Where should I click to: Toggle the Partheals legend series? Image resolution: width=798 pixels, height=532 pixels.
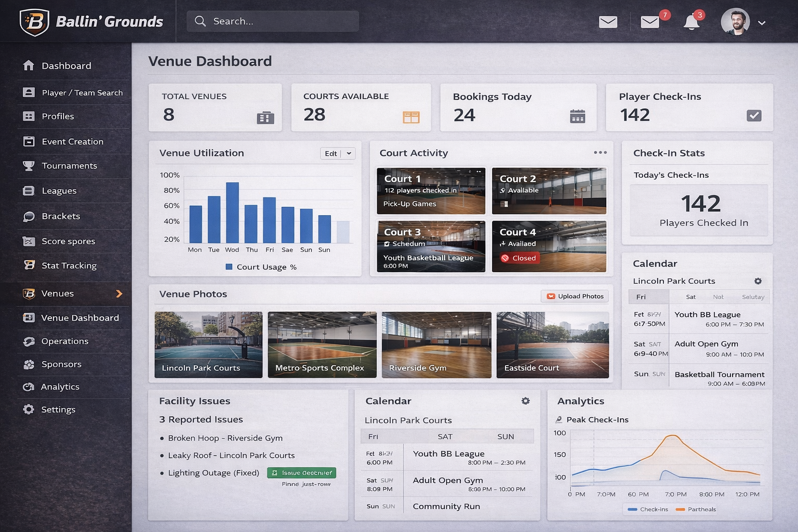click(x=696, y=509)
